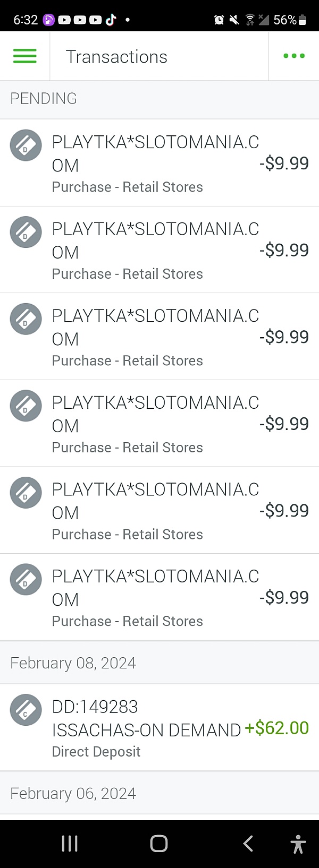Tap the accessibility figure icon
This screenshot has height=868, width=319.
point(298,844)
